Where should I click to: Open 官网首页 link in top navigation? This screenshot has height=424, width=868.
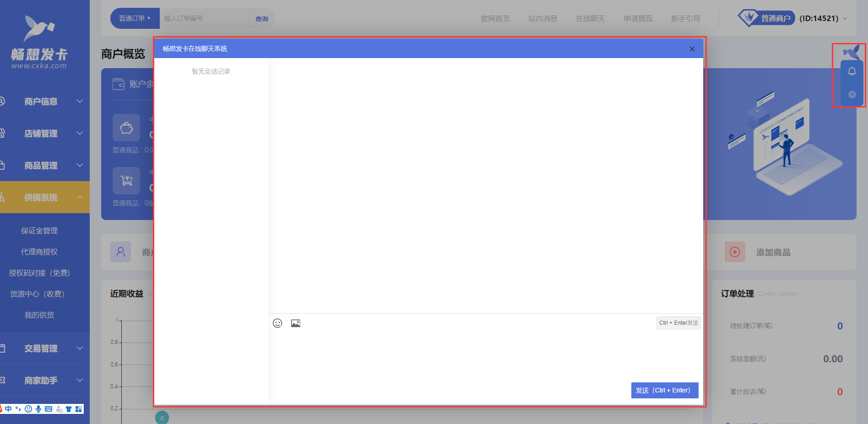[495, 19]
